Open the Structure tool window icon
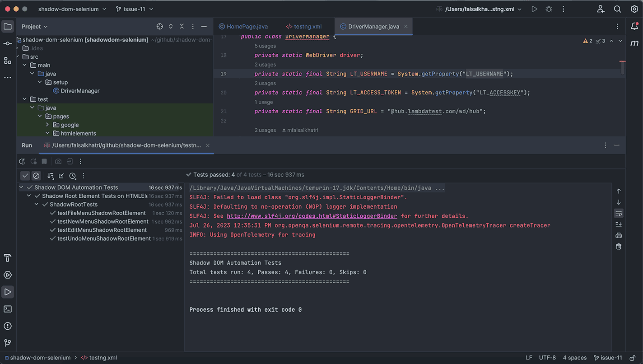 (x=7, y=60)
